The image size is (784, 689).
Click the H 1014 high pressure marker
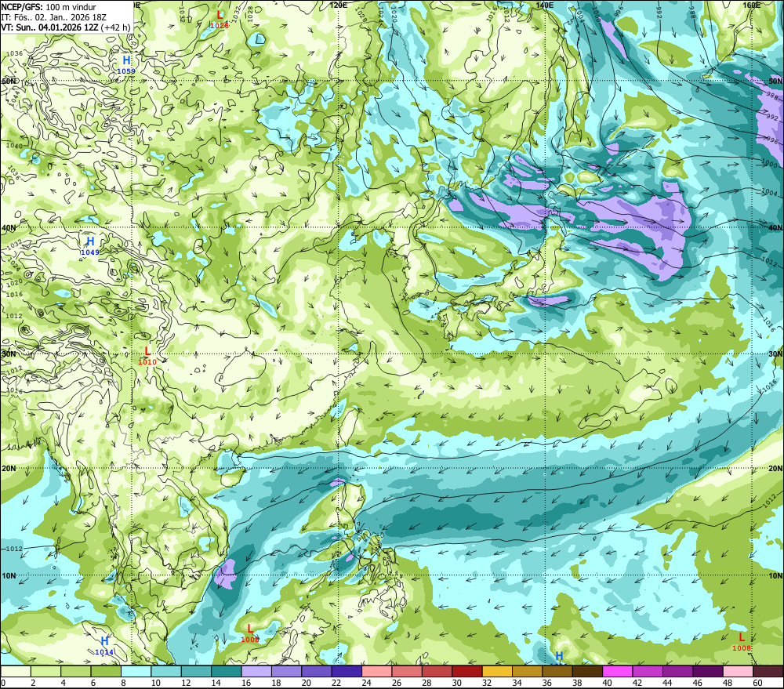104,646
